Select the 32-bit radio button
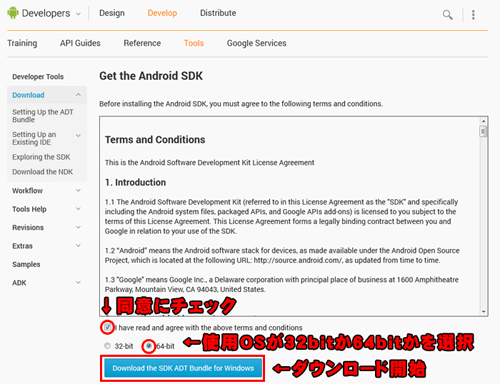The image size is (500, 384). (x=107, y=346)
